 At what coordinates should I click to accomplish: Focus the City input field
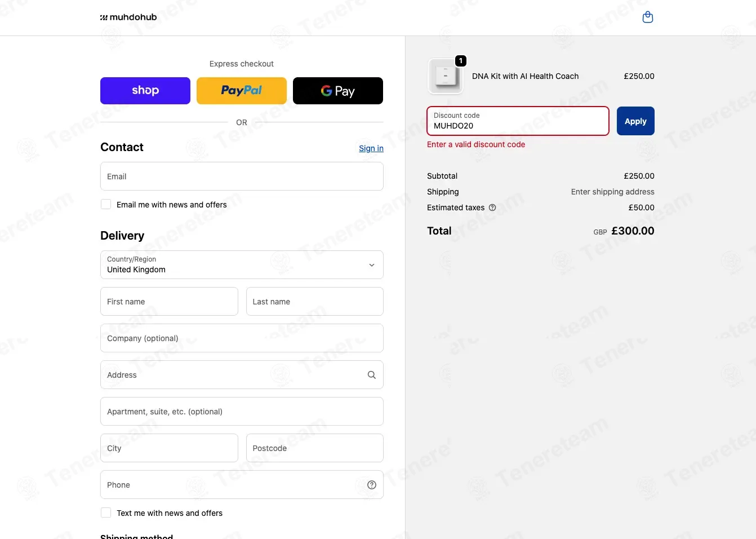pyautogui.click(x=169, y=448)
